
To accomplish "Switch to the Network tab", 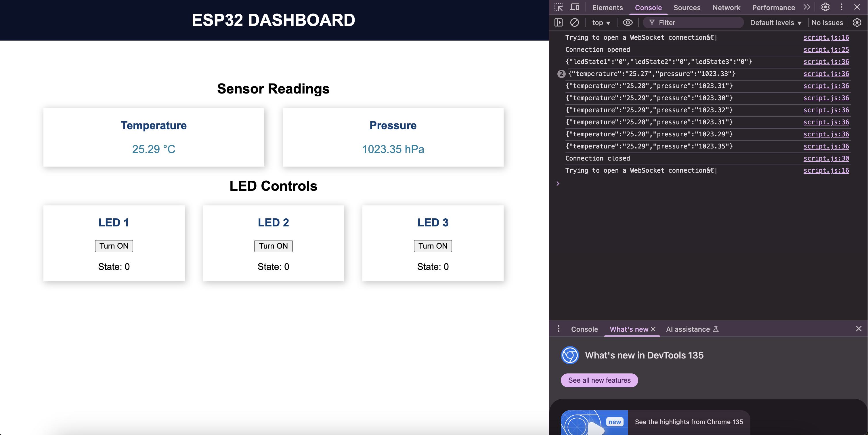I will click(x=726, y=7).
